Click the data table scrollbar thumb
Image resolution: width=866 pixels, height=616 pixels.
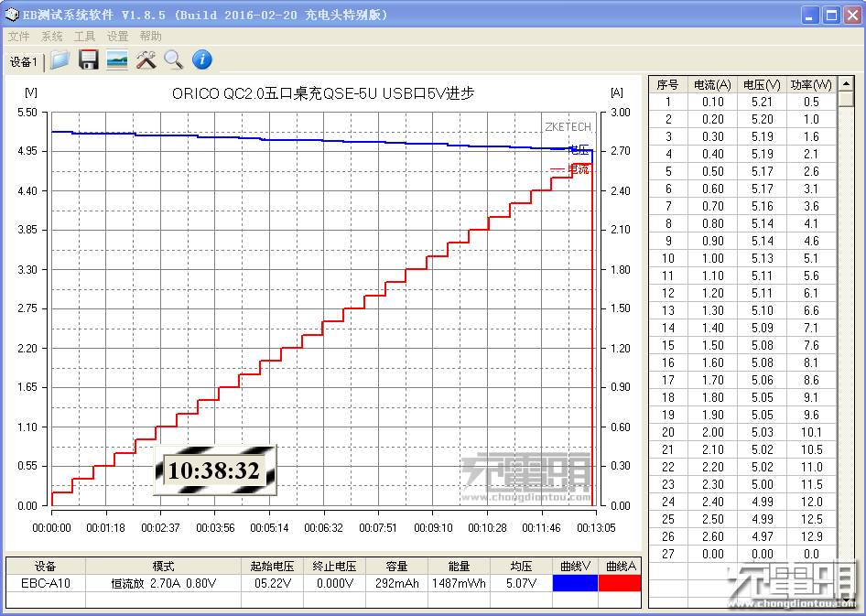point(846,100)
